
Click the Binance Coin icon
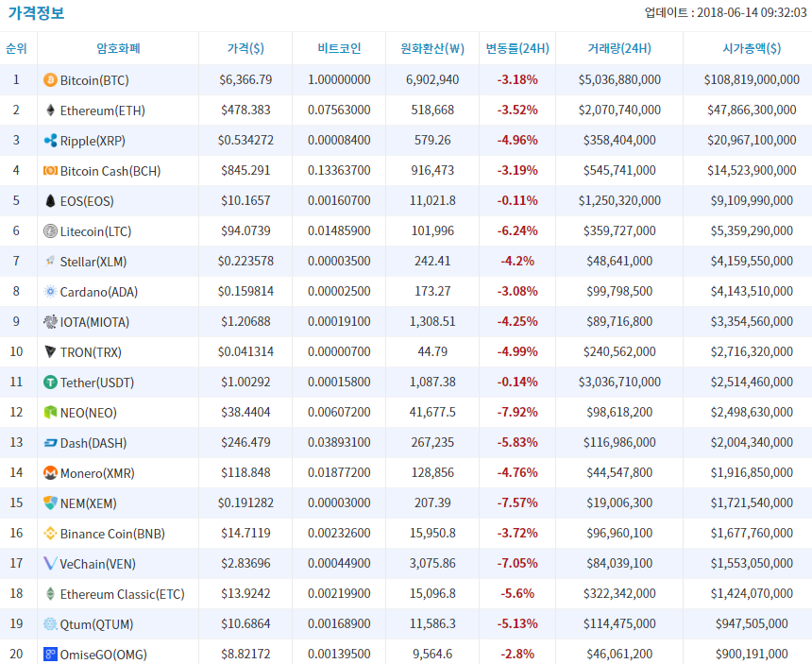(50, 534)
